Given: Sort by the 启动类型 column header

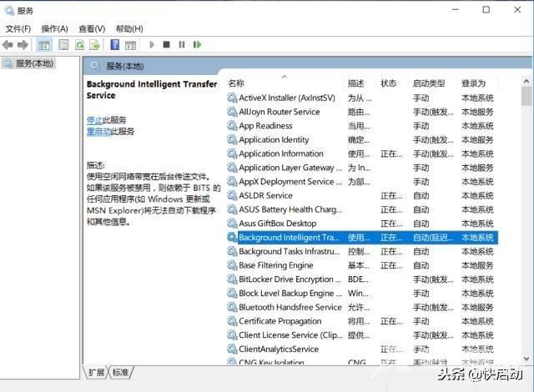Looking at the screenshot, I should click(429, 83).
